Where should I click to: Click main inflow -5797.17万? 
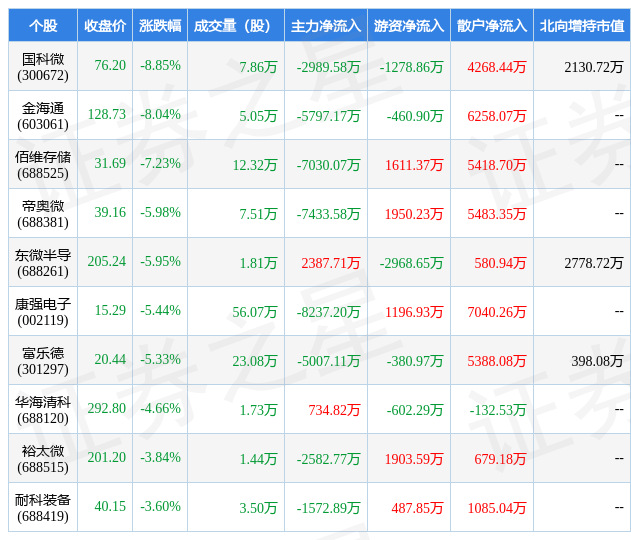pos(328,116)
